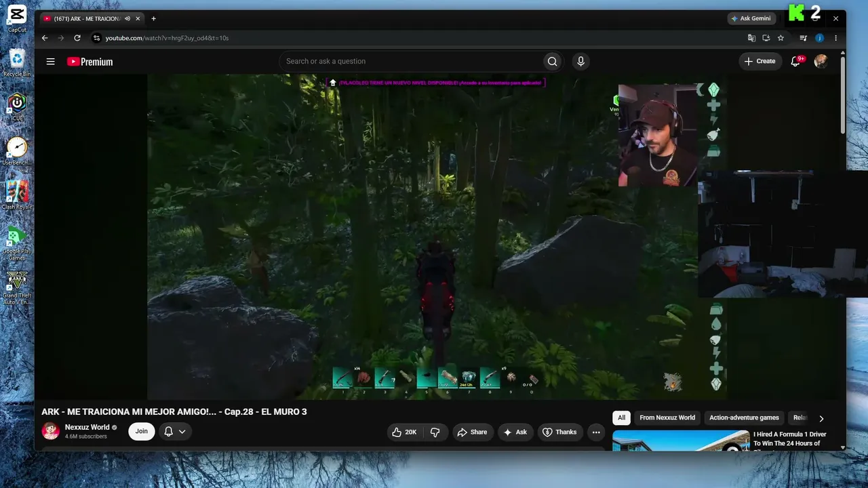
Task: Open the YouTube guide hamburger menu
Action: coord(50,62)
